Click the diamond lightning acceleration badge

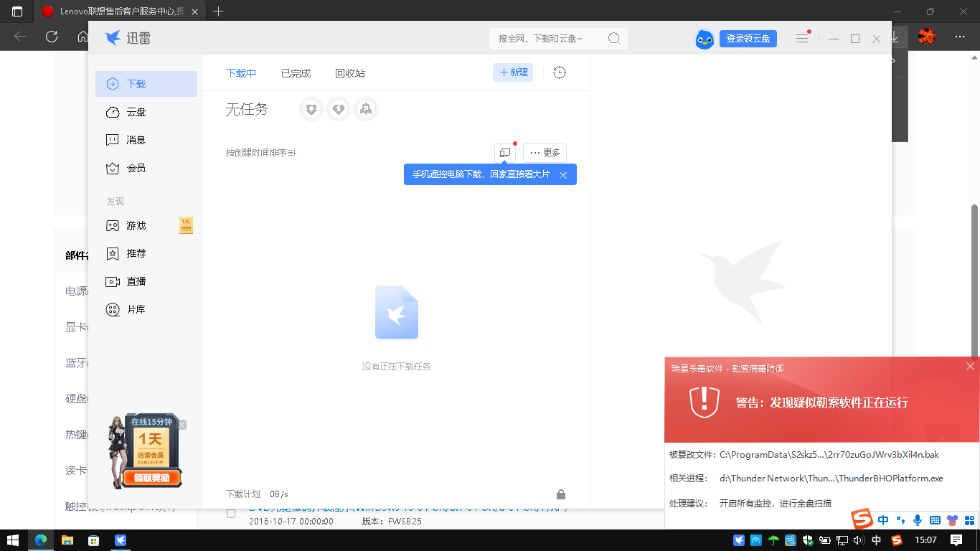tap(339, 109)
